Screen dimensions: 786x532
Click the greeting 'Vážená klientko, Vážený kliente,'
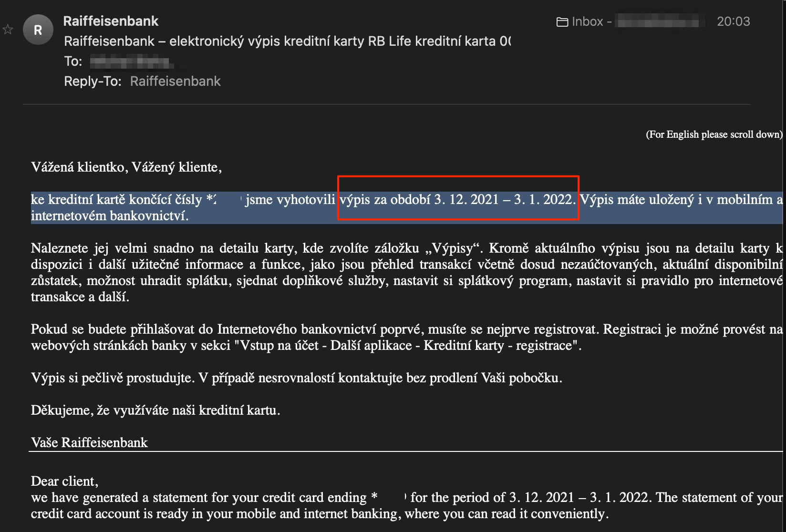click(126, 167)
